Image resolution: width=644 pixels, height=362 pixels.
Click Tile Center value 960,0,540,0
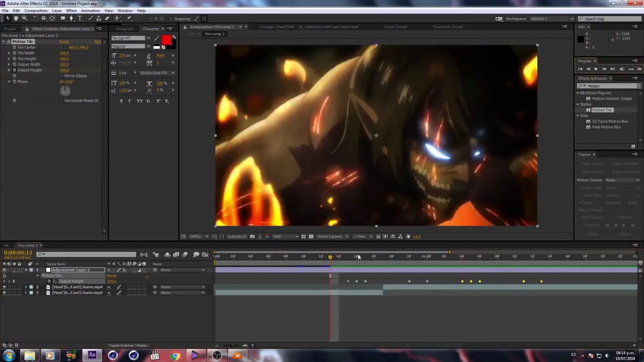pyautogui.click(x=78, y=47)
